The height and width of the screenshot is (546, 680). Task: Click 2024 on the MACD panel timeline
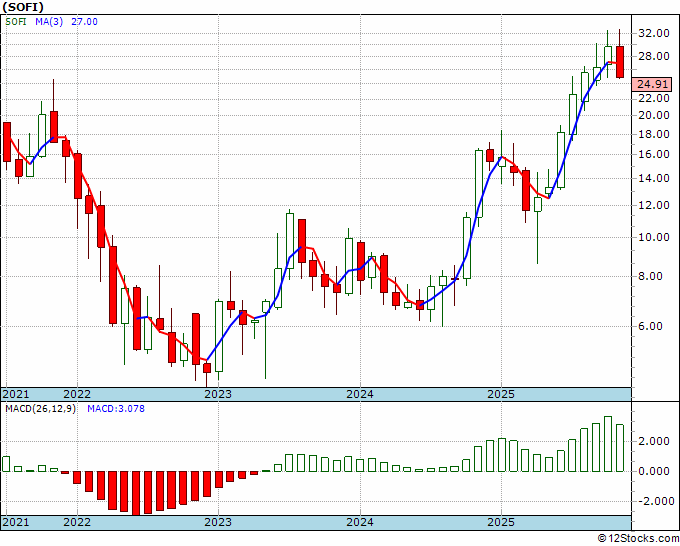[360, 522]
